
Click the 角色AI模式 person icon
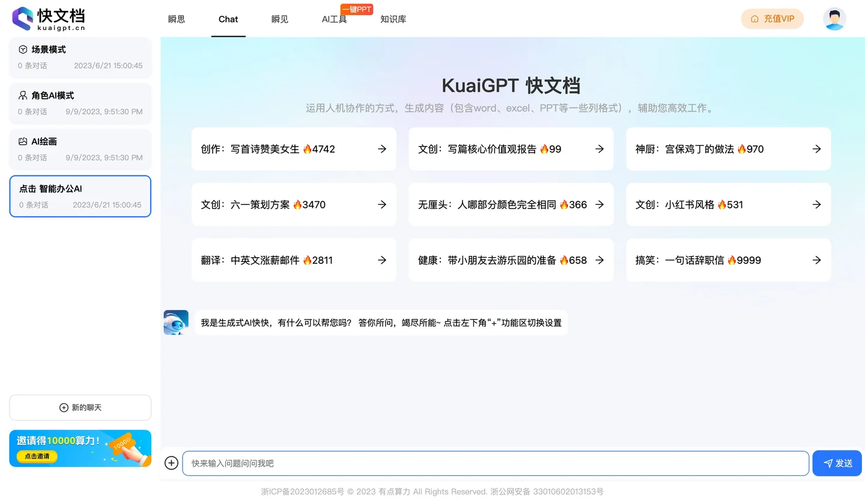pyautogui.click(x=23, y=95)
